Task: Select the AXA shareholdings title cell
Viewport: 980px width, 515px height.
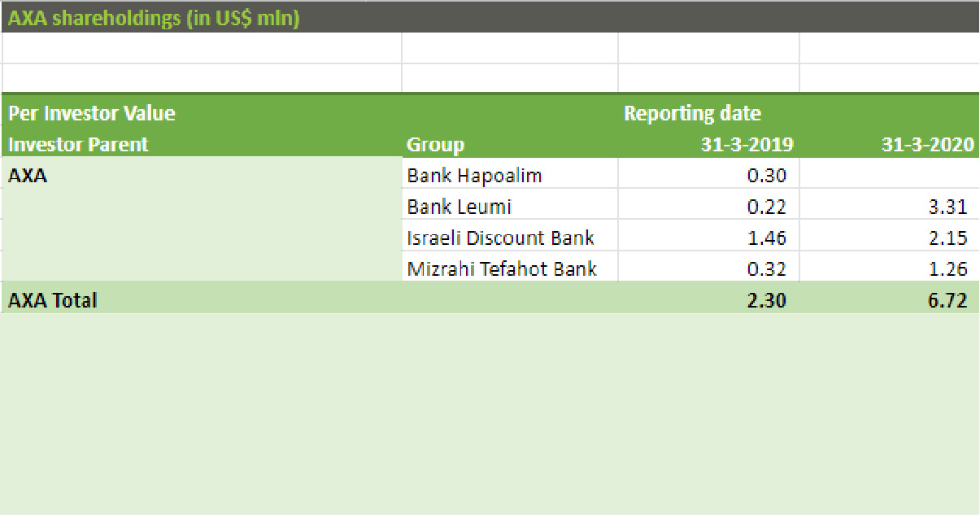Action: point(154,19)
